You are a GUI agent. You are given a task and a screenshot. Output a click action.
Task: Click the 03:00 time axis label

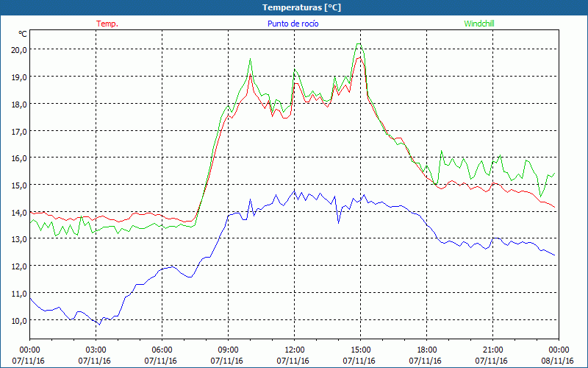[96, 350]
